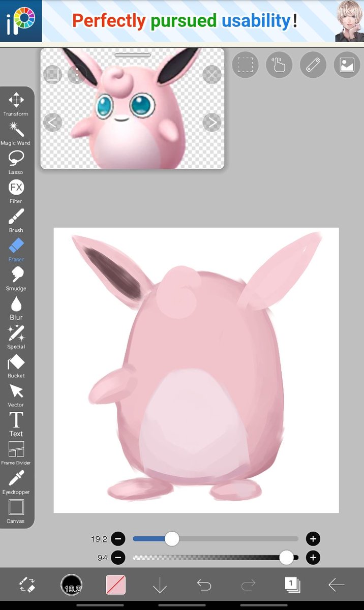
Task: Tap the reference window top drag handle
Action: (132, 54)
